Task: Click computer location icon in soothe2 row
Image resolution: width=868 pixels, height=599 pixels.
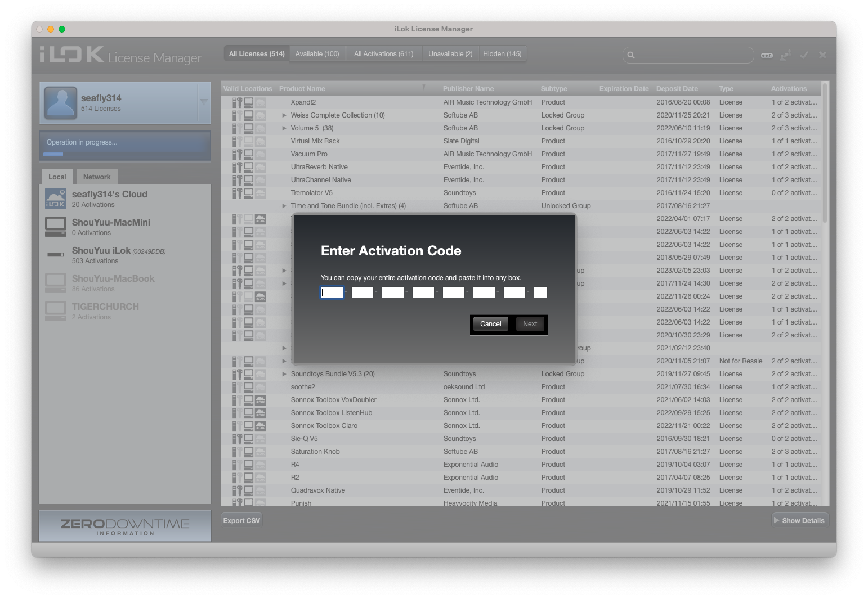Action: point(248,387)
